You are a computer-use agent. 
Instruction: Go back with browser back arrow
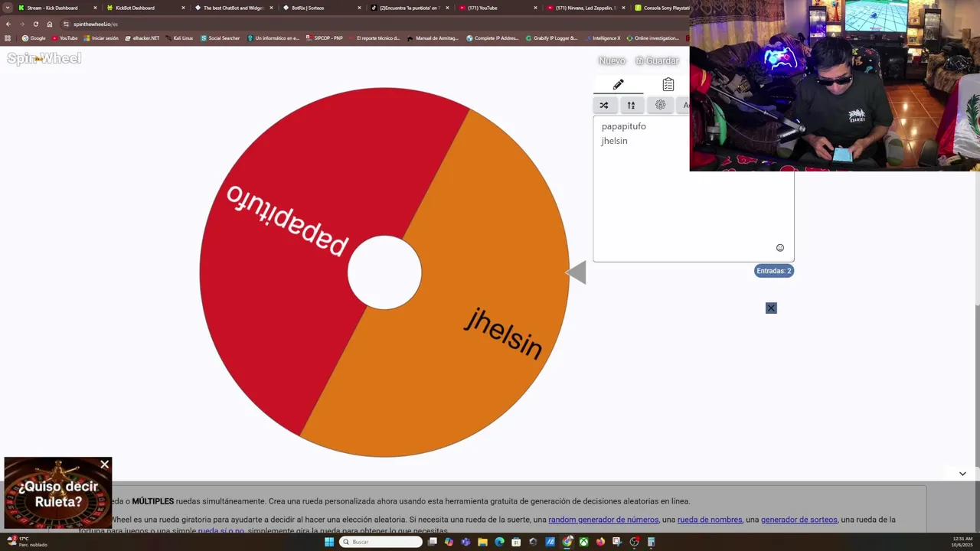tap(8, 24)
